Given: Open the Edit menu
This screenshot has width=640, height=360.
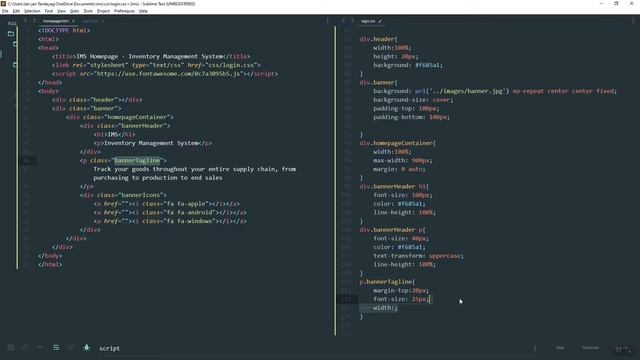Looking at the screenshot, I should (16, 11).
